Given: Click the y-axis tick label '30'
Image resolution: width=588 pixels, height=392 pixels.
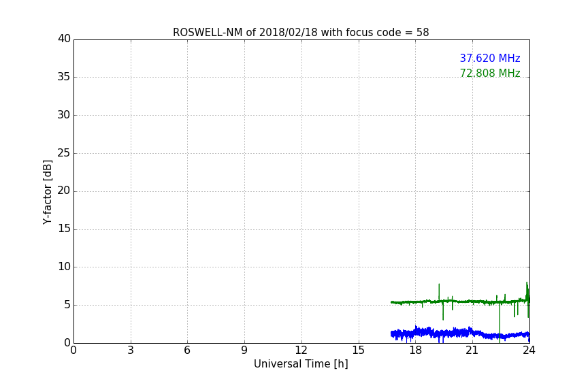Looking at the screenshot, I should [x=64, y=115].
